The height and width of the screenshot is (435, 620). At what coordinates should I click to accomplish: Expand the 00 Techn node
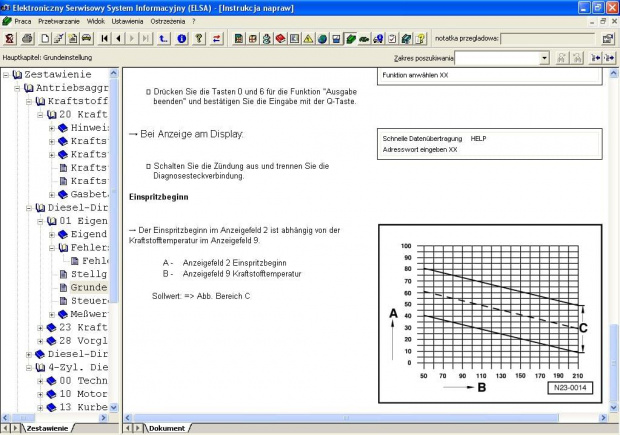click(x=40, y=381)
